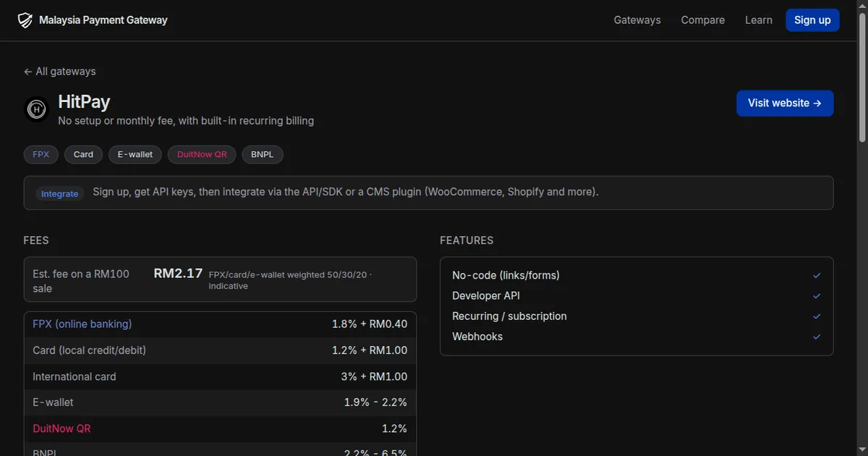Open the Learn nav item

tap(759, 20)
